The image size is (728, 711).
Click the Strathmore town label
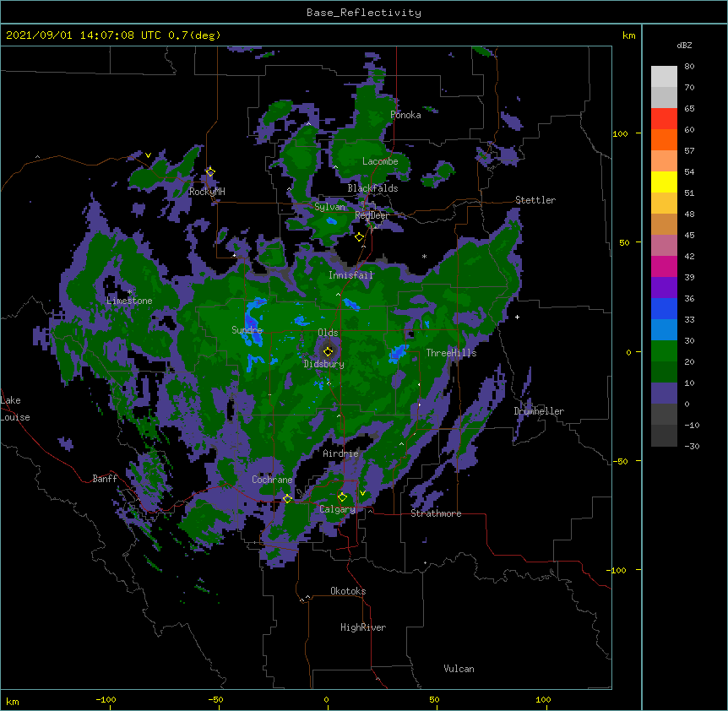coord(436,513)
